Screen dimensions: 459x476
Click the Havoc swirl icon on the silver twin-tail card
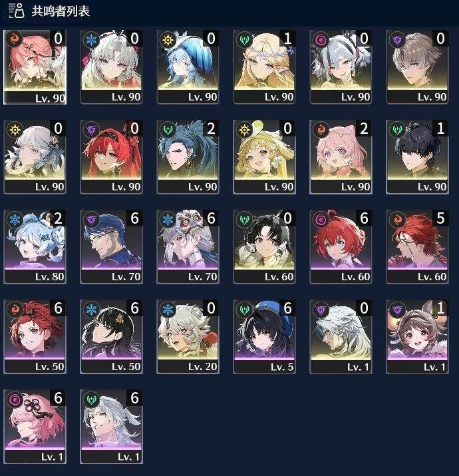321,39
